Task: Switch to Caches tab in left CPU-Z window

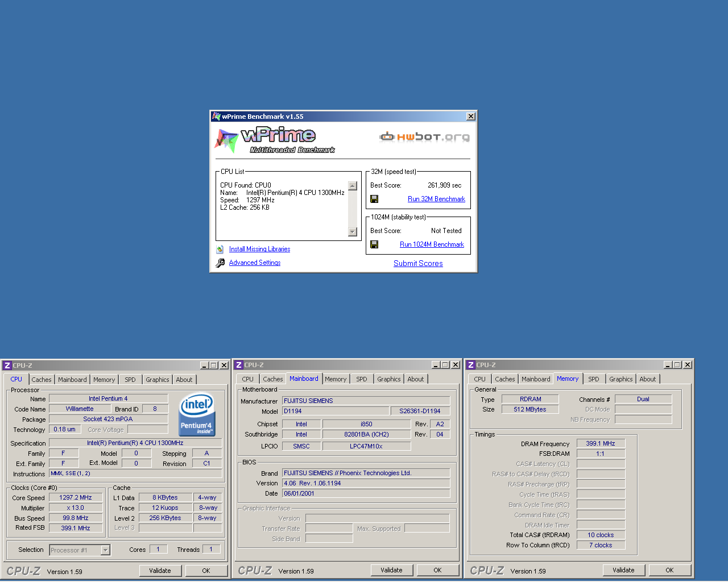Action: point(42,380)
